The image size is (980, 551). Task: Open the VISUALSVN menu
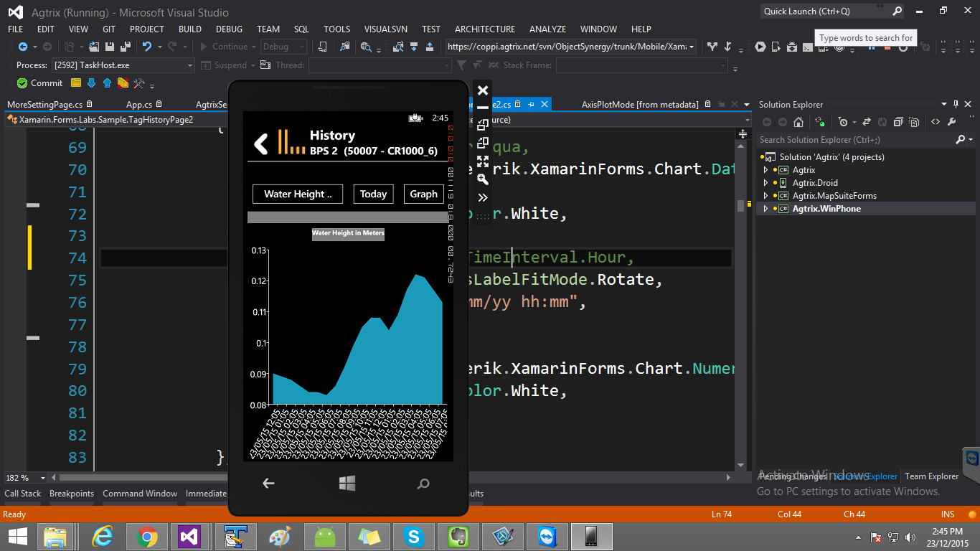click(387, 29)
